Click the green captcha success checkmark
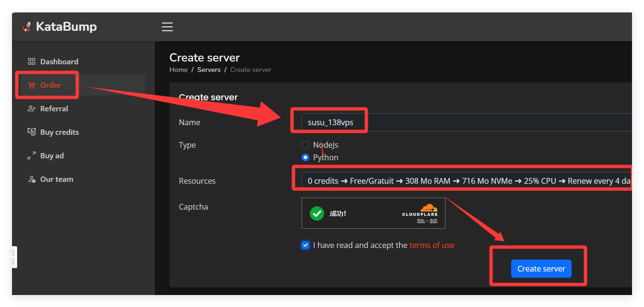Image resolution: width=644 pixels, height=307 pixels. coord(317,213)
